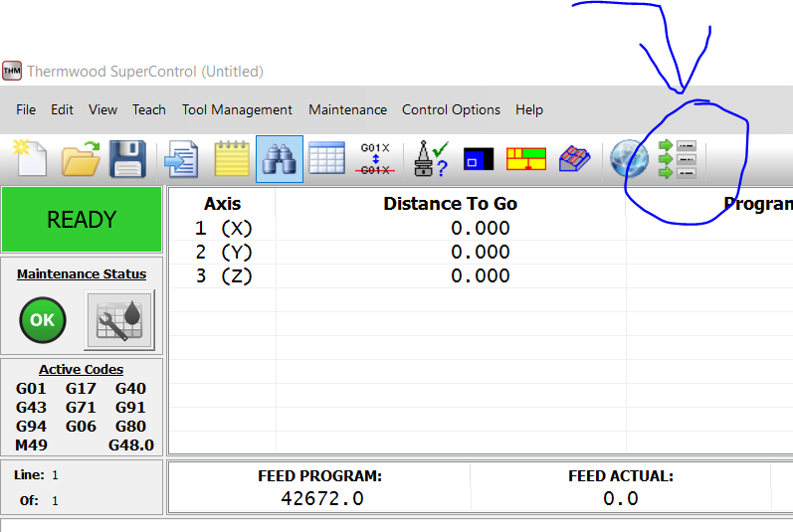Click the X axis 0.000 distance value
The image size is (793, 532).
click(480, 228)
